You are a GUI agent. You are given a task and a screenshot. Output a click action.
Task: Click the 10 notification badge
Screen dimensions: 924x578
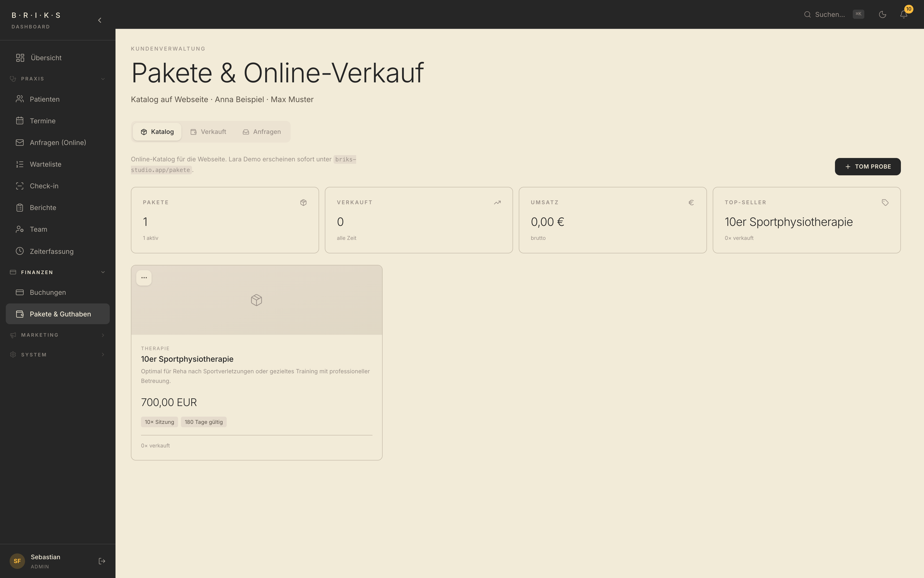(908, 9)
